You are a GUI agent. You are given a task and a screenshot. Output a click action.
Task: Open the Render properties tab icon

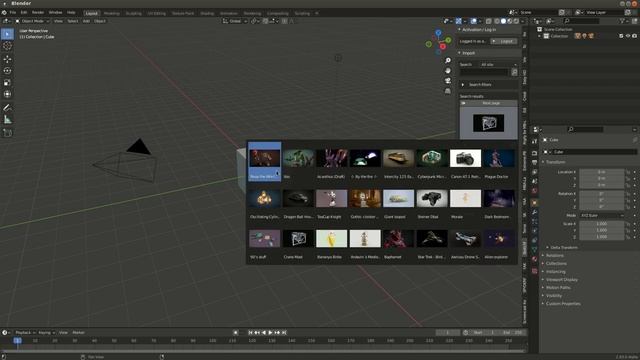pos(534,153)
